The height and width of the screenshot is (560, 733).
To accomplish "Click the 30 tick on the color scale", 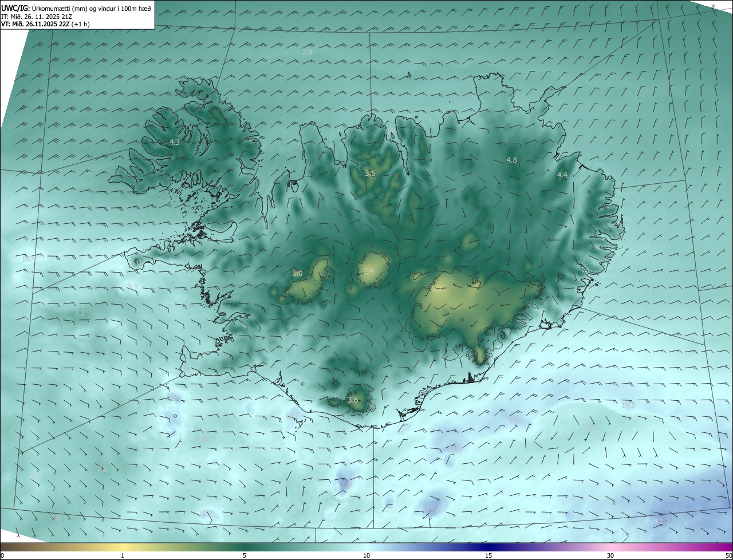I will point(610,555).
